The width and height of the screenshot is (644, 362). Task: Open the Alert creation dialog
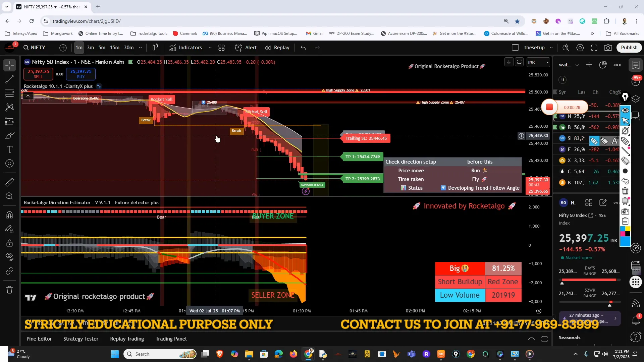click(246, 48)
